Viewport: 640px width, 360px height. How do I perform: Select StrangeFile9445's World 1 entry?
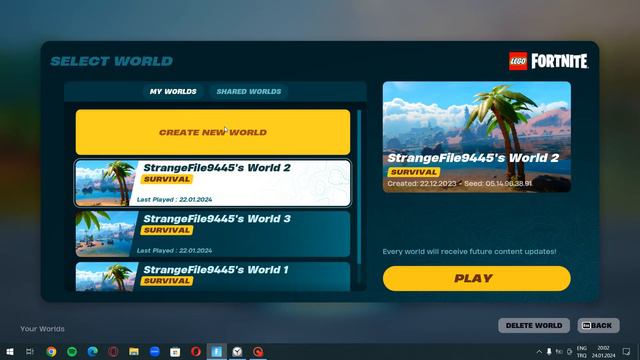coord(213,276)
